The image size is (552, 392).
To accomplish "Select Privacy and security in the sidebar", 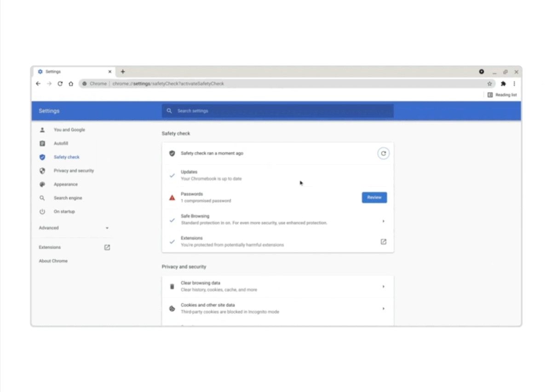I will (x=74, y=170).
